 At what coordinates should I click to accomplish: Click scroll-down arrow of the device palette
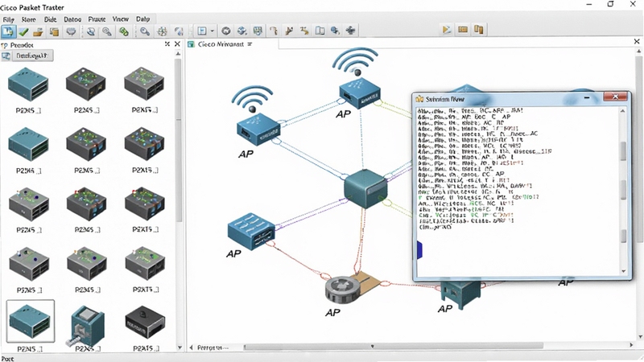[180, 348]
